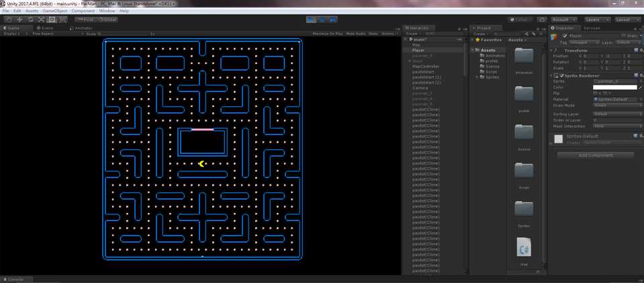This screenshot has width=644, height=283.
Task: Open the Draw Mode dropdown
Action: click(617, 106)
